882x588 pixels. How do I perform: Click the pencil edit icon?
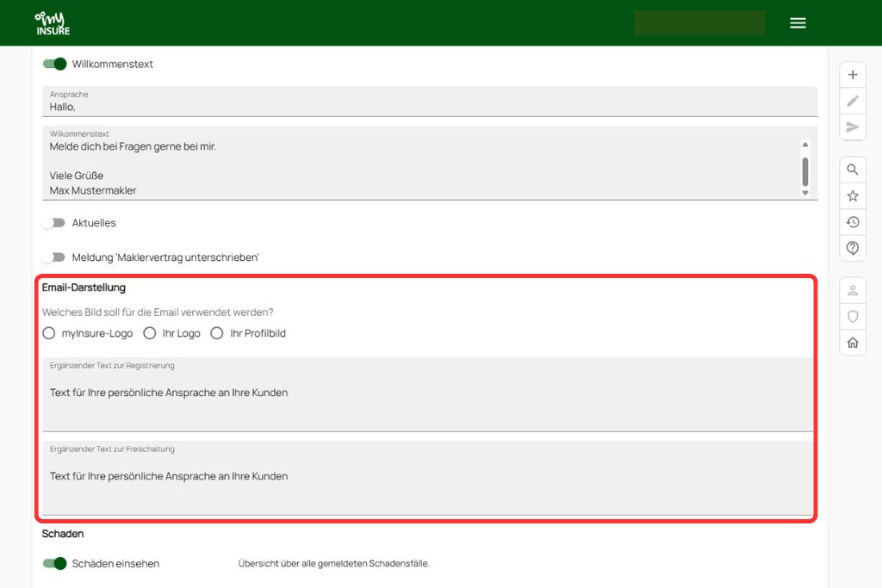click(x=853, y=101)
